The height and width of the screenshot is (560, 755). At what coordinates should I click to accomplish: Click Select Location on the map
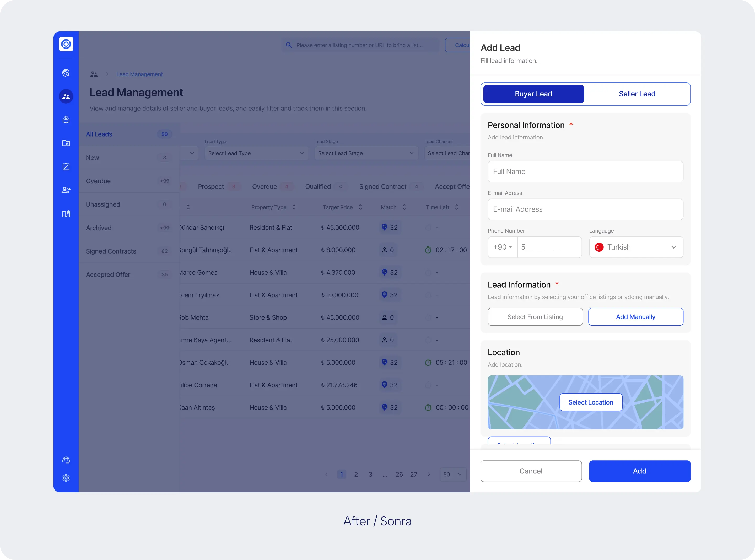coord(591,402)
